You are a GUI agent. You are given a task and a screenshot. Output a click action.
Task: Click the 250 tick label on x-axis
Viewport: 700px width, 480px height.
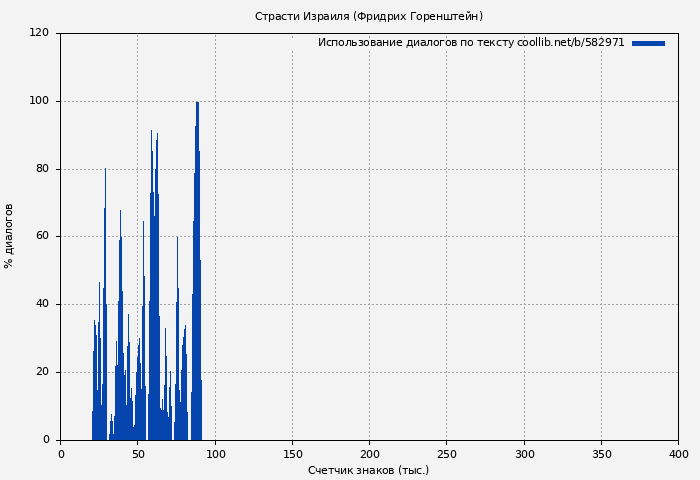[446, 454]
